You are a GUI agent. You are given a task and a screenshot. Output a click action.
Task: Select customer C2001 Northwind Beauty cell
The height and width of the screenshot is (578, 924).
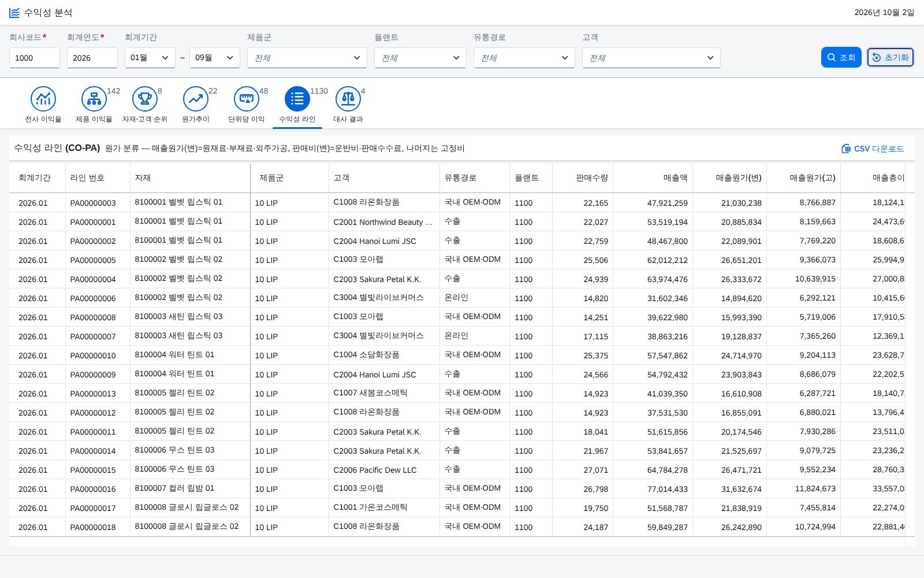384,222
